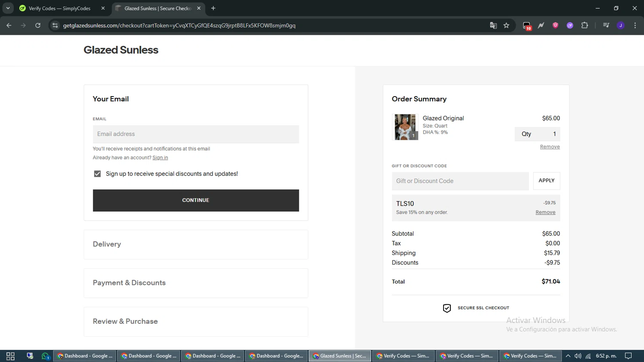644x362 pixels.
Task: Click the secure SSL checkout shield icon
Action: pos(447,308)
